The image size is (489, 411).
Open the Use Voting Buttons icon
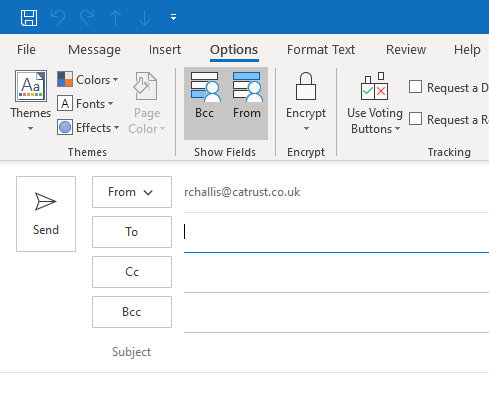click(x=375, y=86)
